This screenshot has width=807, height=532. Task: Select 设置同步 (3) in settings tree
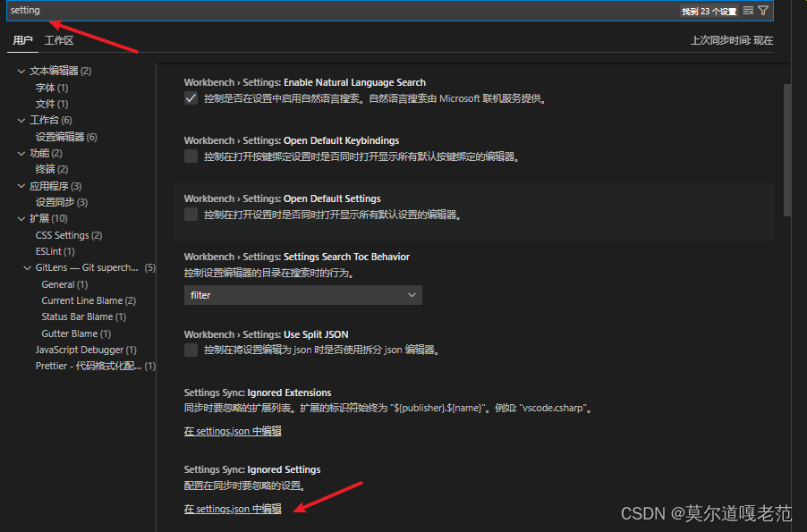[x=62, y=202]
